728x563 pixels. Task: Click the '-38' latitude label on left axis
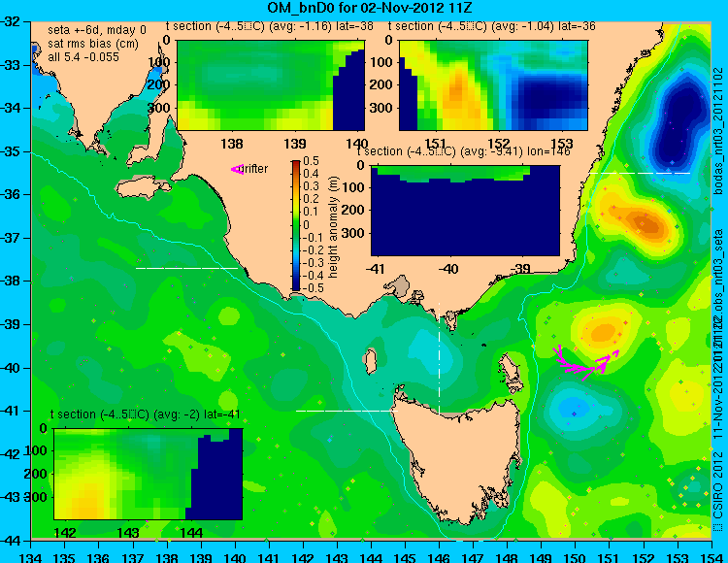click(x=12, y=281)
